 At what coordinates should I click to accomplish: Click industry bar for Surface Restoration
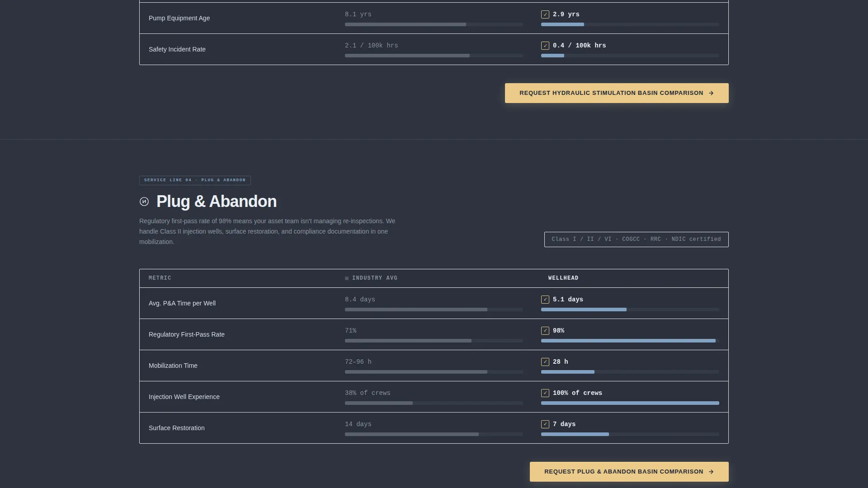click(434, 434)
